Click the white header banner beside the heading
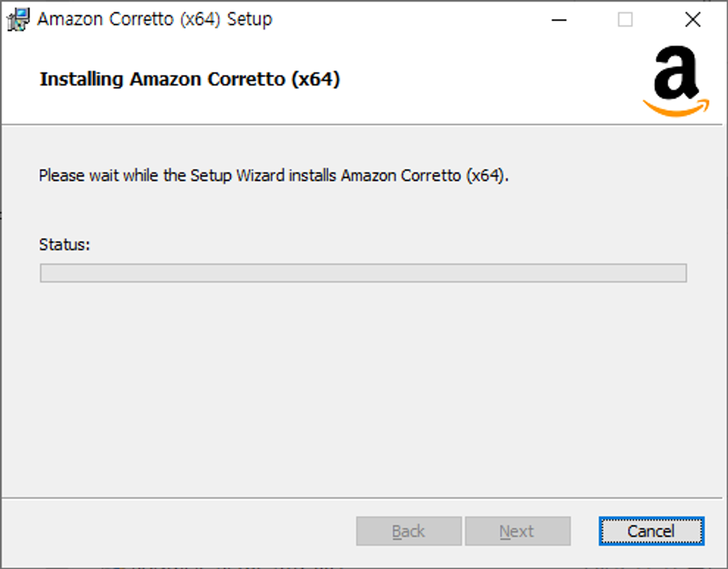Image resolution: width=728 pixels, height=569 pixels. (478, 80)
